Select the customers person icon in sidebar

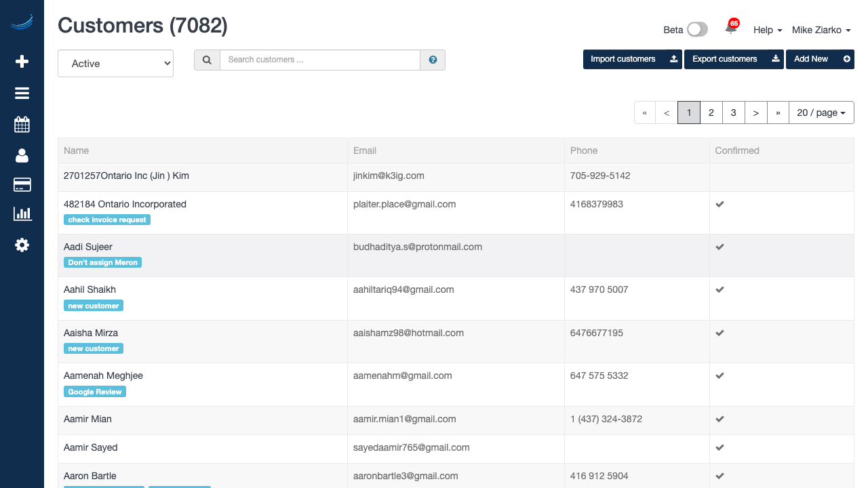pos(22,156)
